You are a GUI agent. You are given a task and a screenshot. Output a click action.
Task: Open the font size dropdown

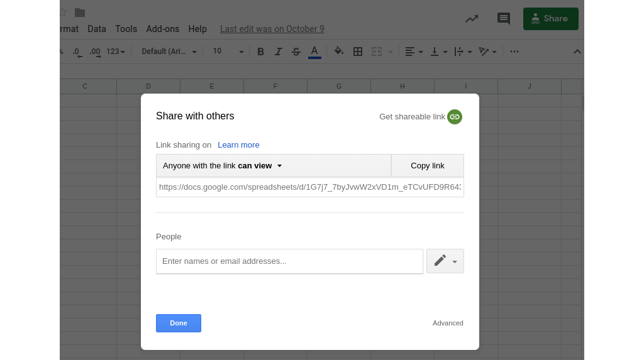[x=228, y=52]
